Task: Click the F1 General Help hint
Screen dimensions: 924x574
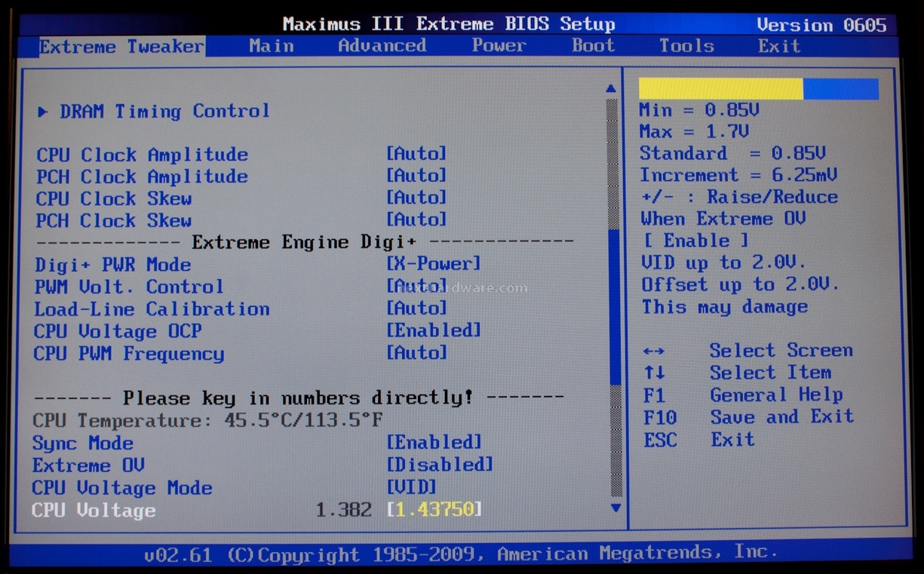Action: [x=743, y=394]
